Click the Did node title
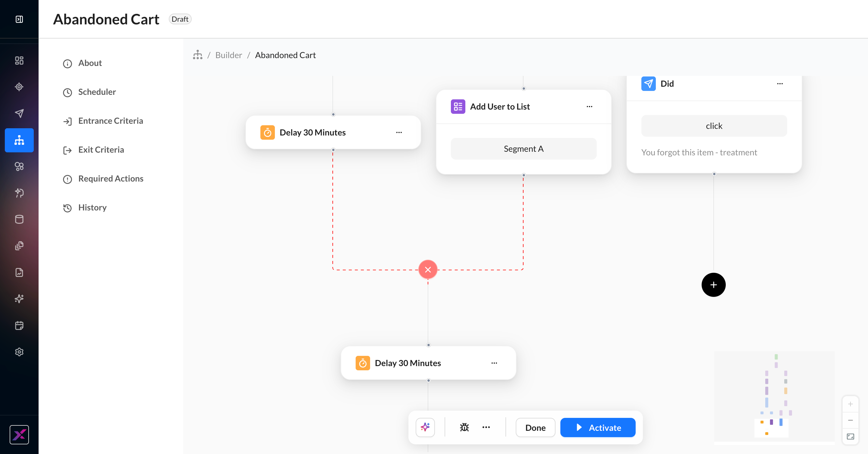Viewport: 868px width, 454px height. click(x=667, y=84)
